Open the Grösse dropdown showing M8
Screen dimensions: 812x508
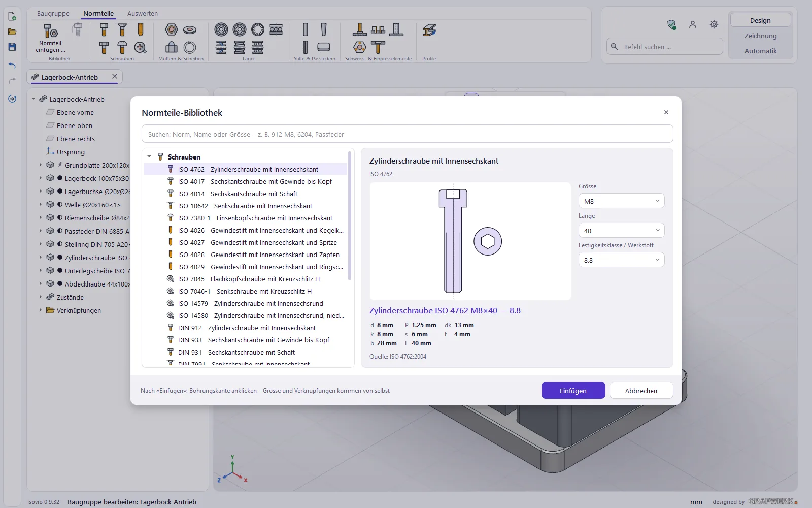[621, 201]
